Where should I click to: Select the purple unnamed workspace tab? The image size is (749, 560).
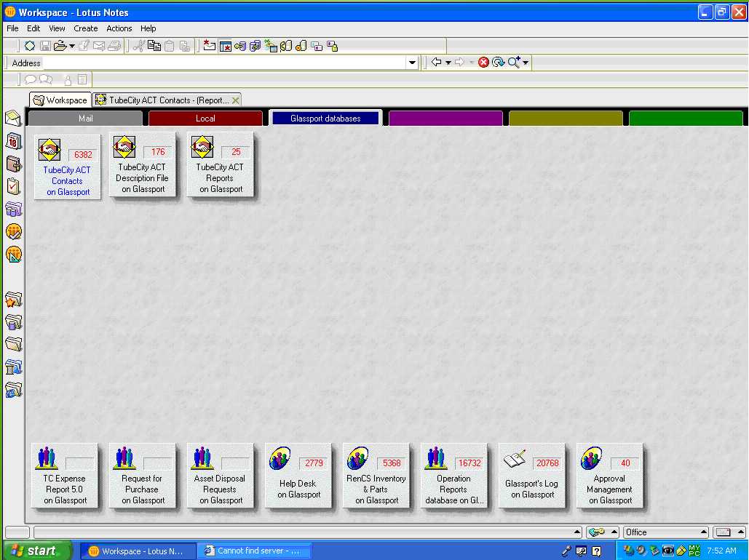click(x=445, y=119)
